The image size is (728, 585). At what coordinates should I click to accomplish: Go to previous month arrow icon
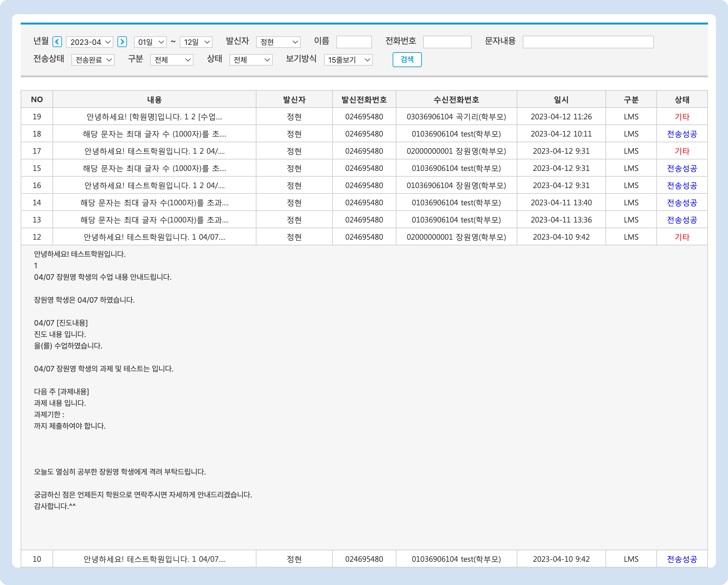[57, 42]
